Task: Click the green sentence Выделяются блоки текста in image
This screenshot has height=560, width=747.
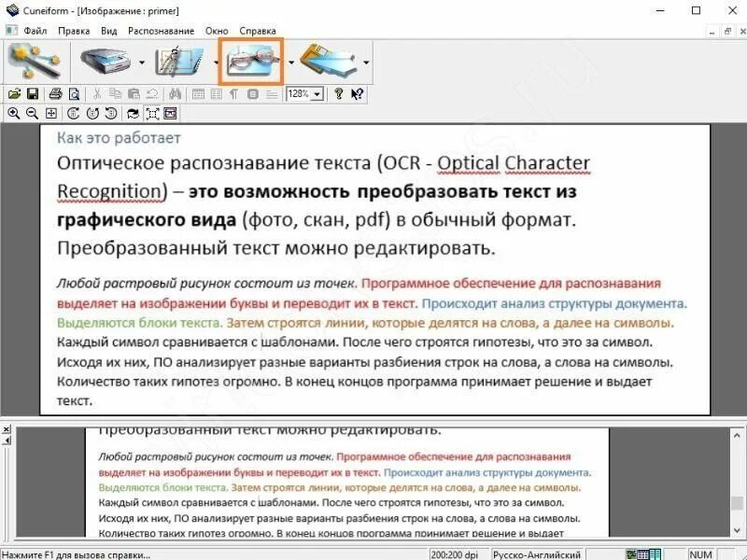Action: 139,323
